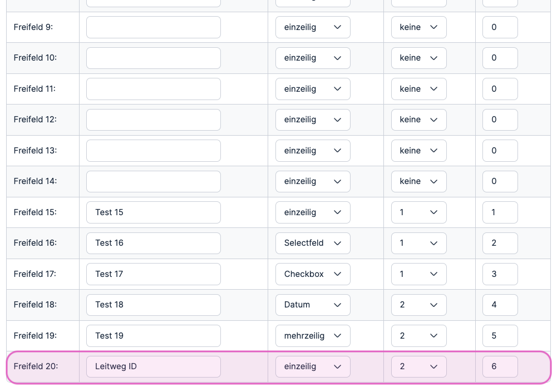This screenshot has width=557, height=392.
Task: Focus the Freifeld 11 name input
Action: click(154, 89)
